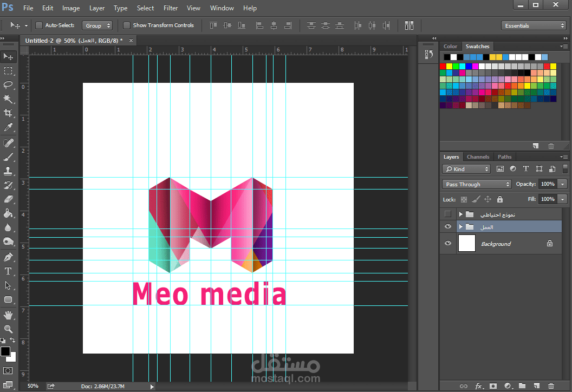The image size is (572, 392).
Task: Open the Filter menu
Action: (171, 8)
